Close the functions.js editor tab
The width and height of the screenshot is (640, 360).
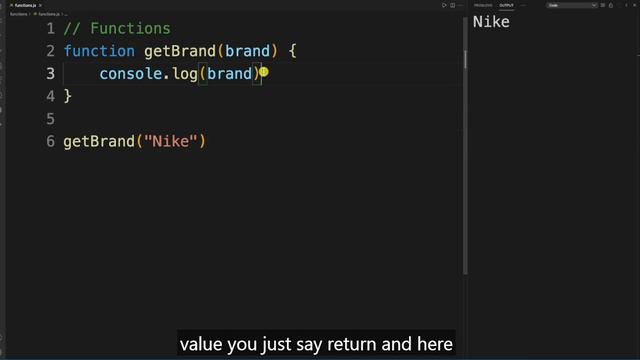40,5
